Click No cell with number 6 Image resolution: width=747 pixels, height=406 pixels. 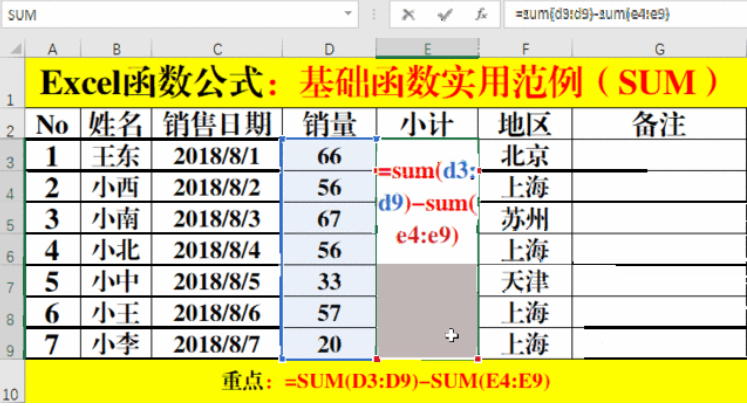pyautogui.click(x=53, y=313)
